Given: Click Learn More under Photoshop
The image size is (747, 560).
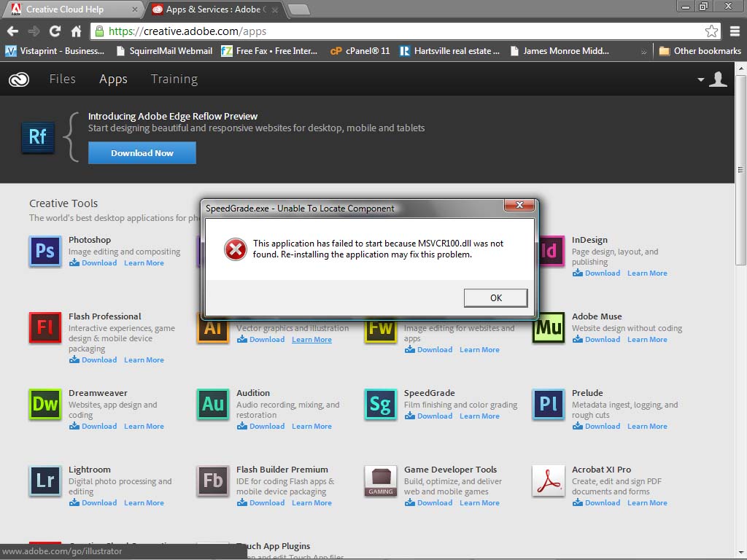Looking at the screenshot, I should (x=144, y=262).
